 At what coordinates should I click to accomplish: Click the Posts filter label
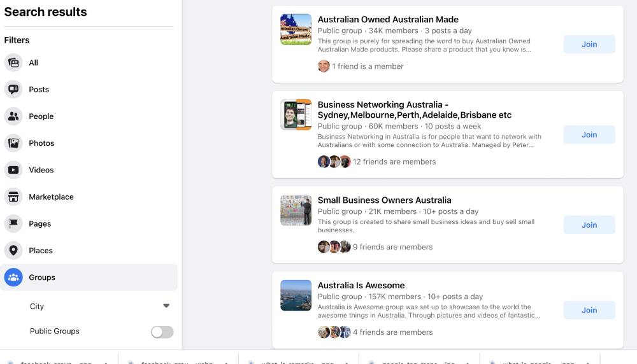39,89
